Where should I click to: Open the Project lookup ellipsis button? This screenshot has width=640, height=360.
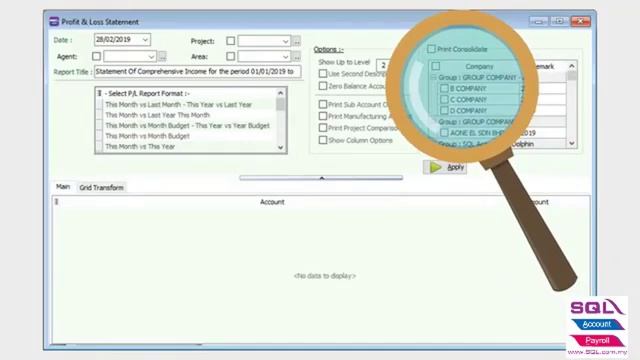[x=297, y=41]
